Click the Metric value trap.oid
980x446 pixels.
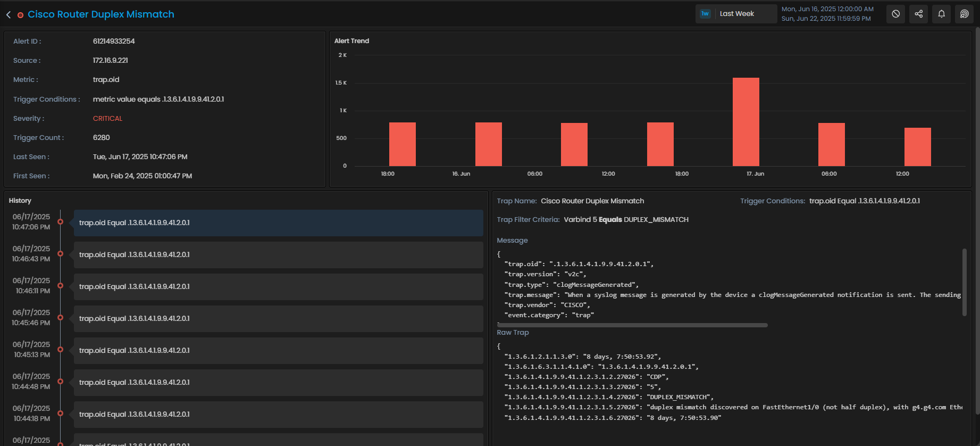tap(106, 80)
